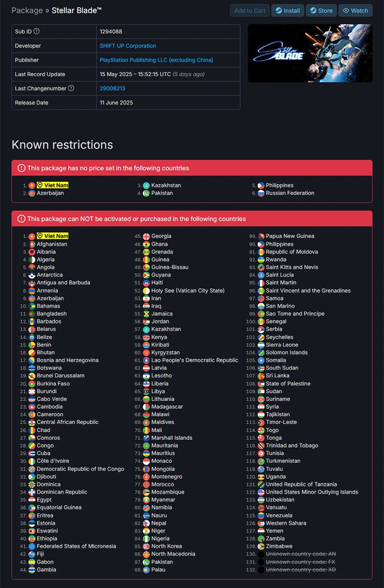
Task: Click the Install button
Action: pyautogui.click(x=288, y=10)
